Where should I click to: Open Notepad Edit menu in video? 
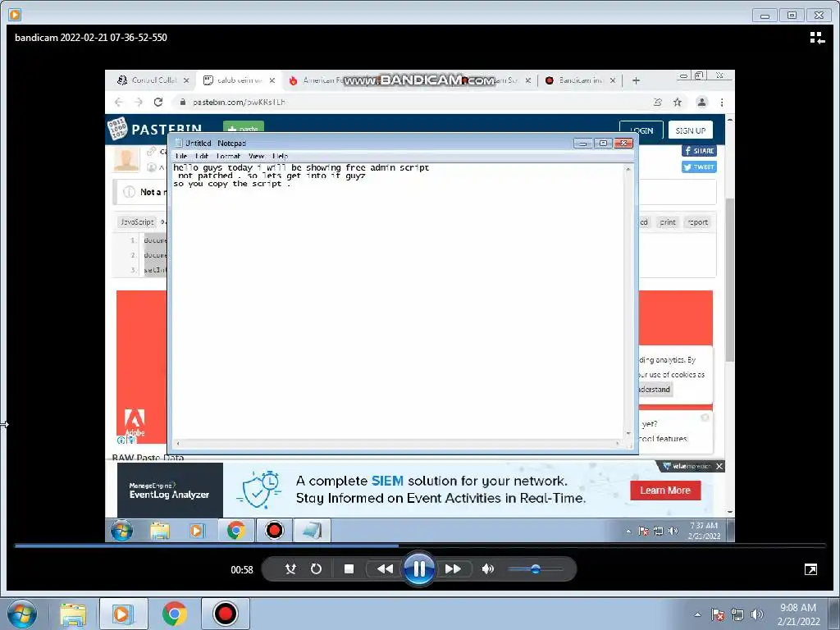(202, 156)
